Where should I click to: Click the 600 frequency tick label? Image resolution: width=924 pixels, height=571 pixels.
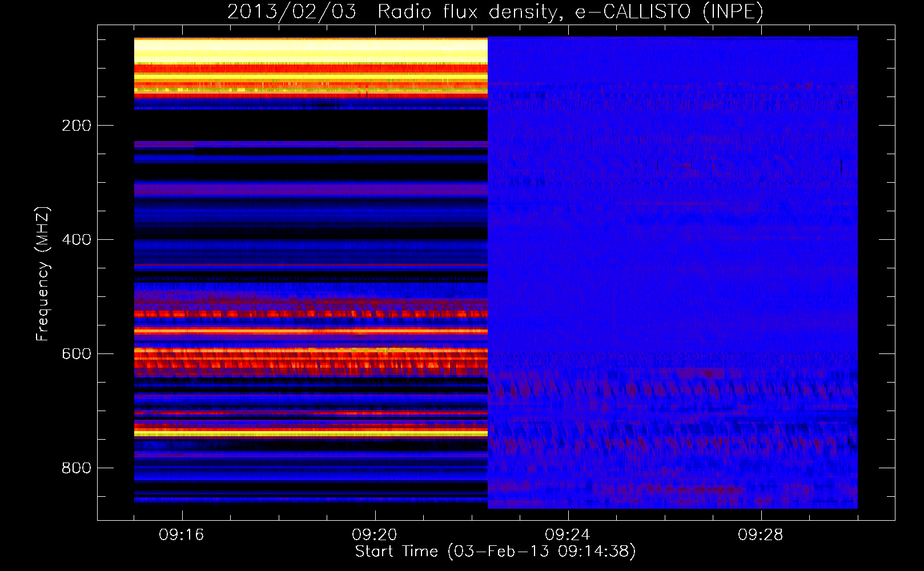(x=77, y=354)
